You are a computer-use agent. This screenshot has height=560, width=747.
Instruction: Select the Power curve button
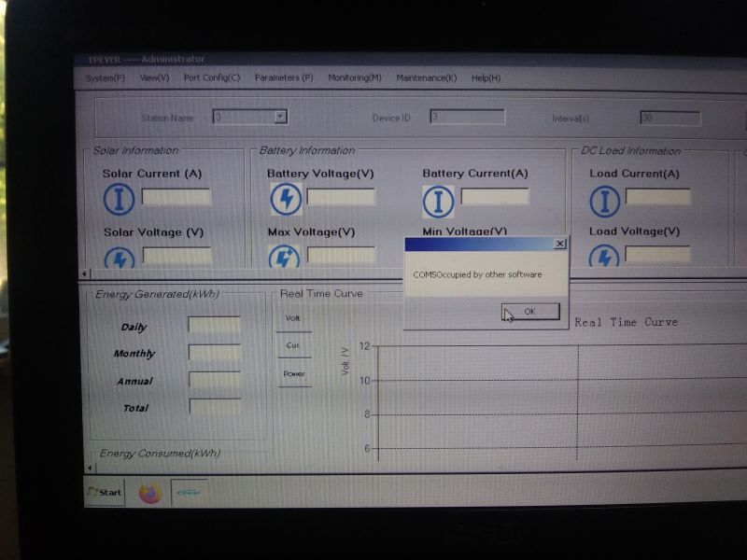tap(294, 374)
